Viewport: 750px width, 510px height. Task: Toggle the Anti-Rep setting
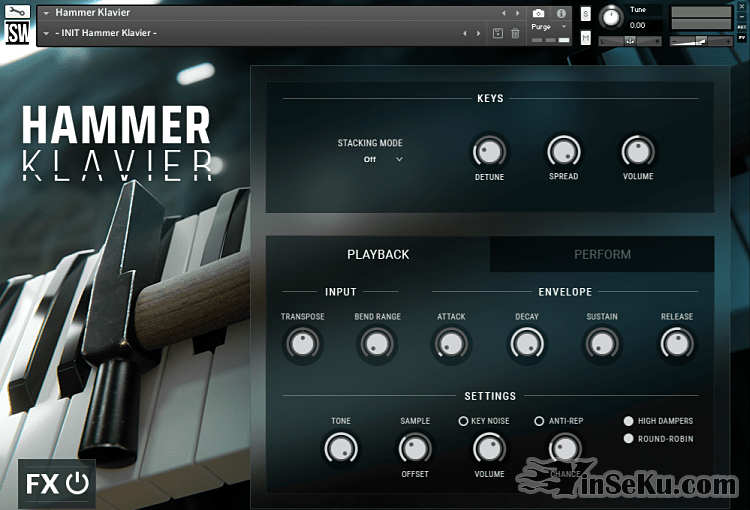point(539,421)
